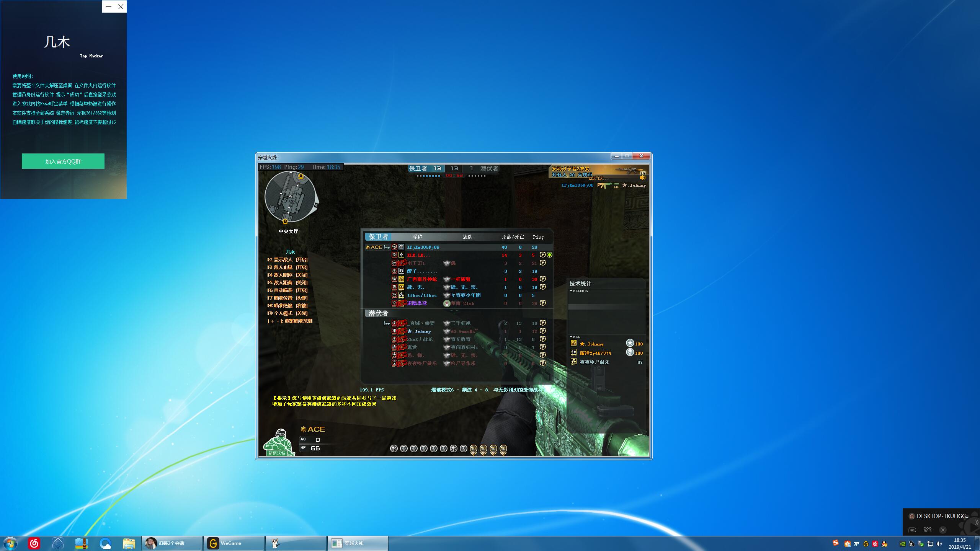Click the green star badge on KLK.LK row
Image resolution: width=980 pixels, height=551 pixels.
tap(549, 255)
